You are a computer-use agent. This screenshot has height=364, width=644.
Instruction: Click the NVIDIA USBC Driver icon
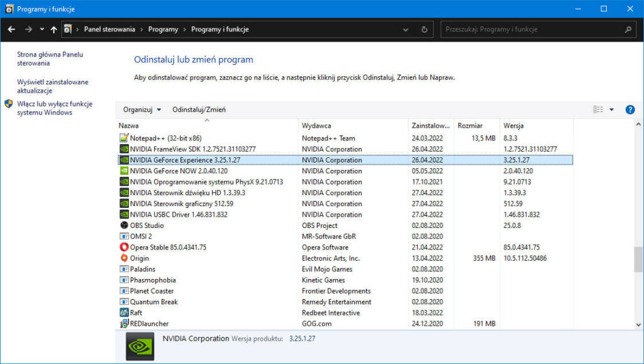(x=124, y=214)
